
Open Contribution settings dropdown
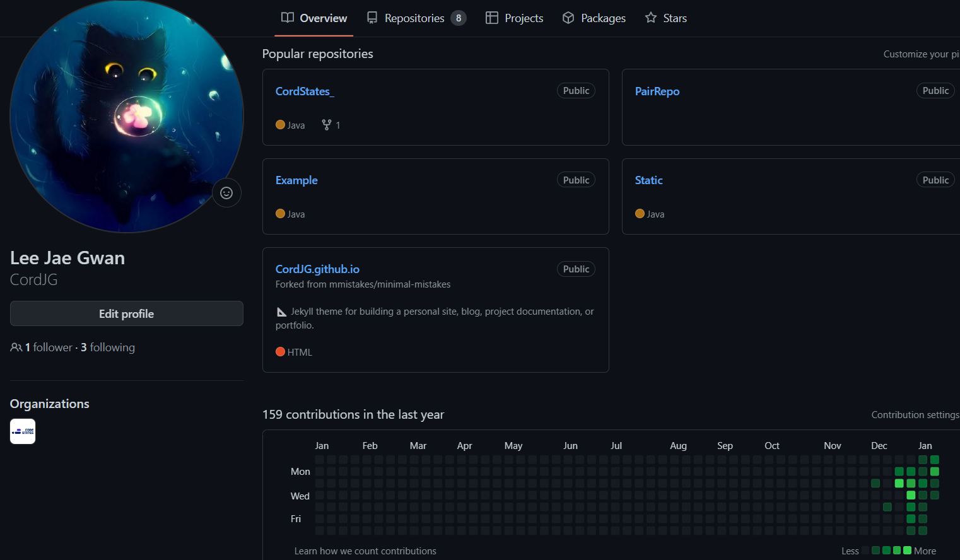[x=915, y=415]
